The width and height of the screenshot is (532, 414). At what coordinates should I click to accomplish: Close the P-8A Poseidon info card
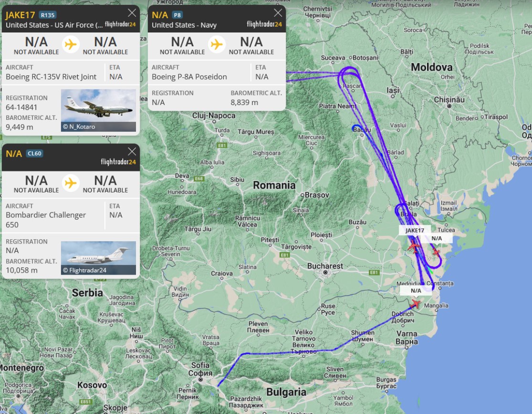278,13
